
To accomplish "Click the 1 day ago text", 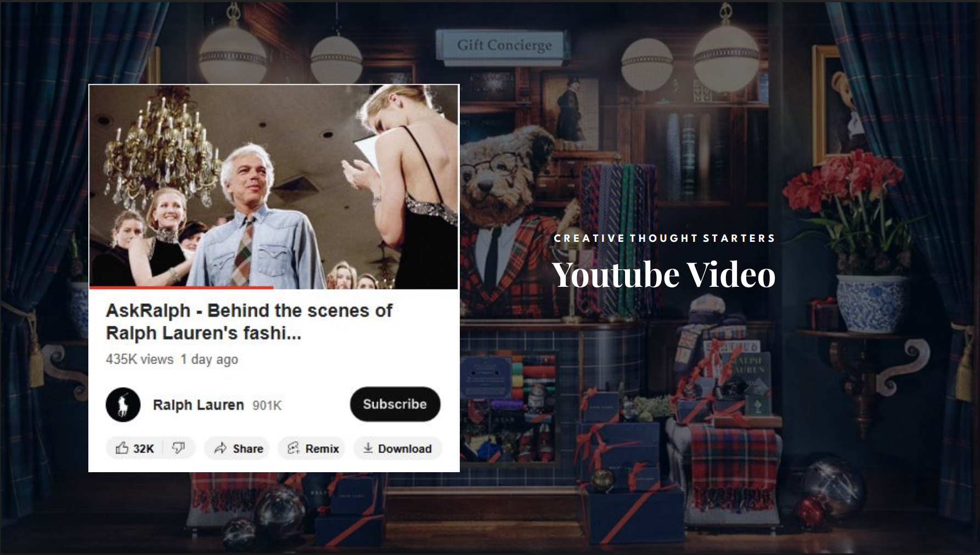I will (209, 359).
